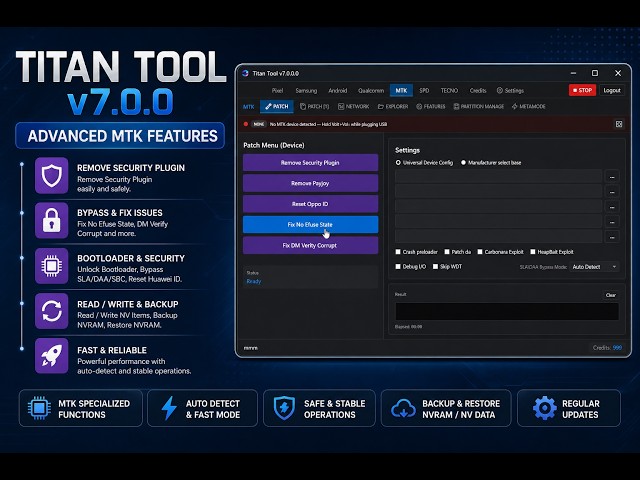Click the red STOP button

click(582, 90)
